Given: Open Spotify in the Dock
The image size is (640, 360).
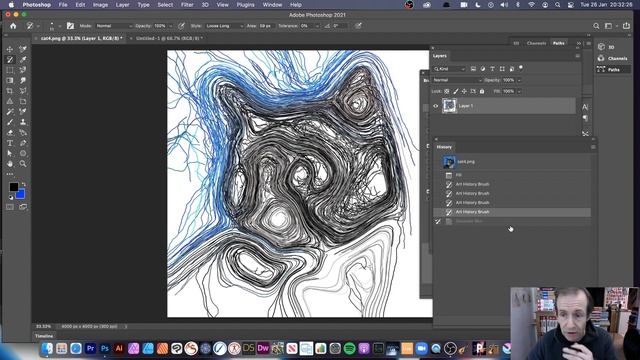Looking at the screenshot, I should tap(349, 349).
